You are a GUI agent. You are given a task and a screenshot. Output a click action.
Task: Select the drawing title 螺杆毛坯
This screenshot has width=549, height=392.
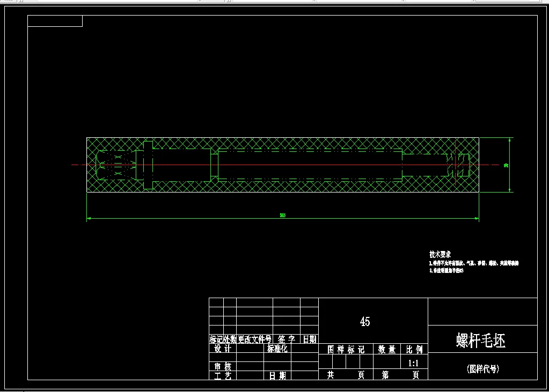click(x=481, y=340)
